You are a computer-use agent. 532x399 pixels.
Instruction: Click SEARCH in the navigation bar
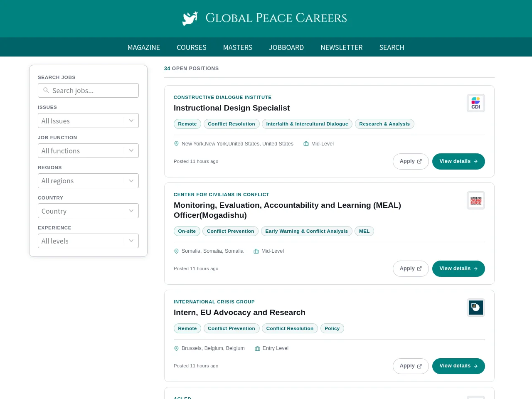392,47
